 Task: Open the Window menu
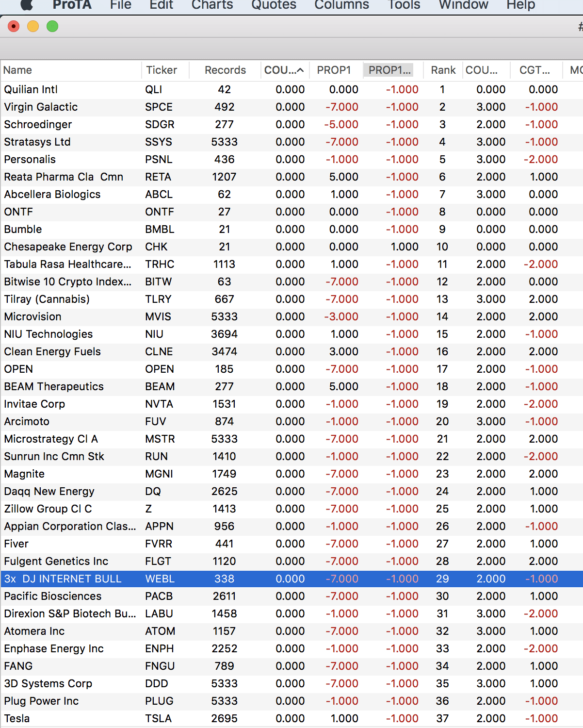464,5
